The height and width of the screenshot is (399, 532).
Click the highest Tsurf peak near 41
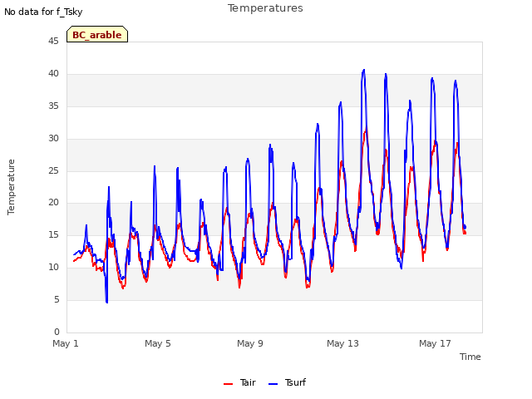click(364, 70)
